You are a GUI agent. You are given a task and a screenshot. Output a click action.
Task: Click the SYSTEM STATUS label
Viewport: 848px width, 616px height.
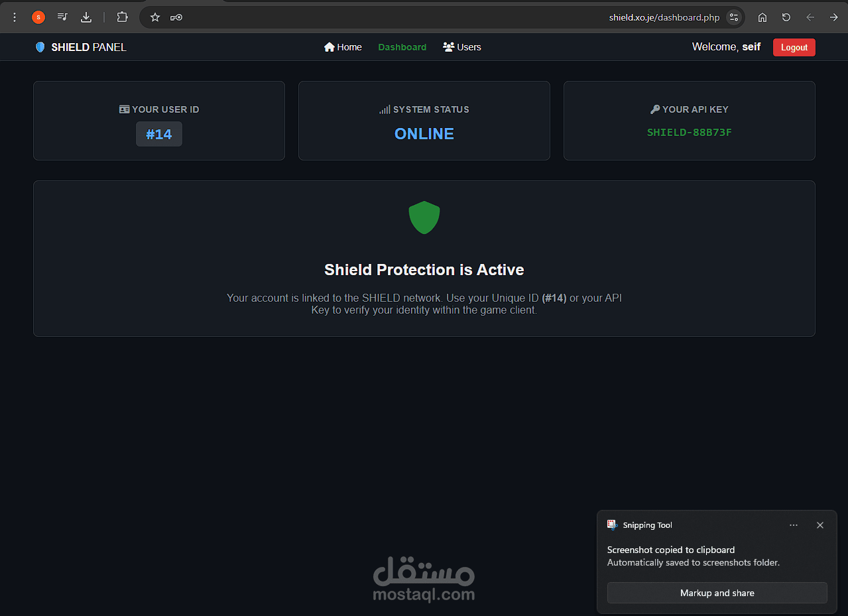431,109
